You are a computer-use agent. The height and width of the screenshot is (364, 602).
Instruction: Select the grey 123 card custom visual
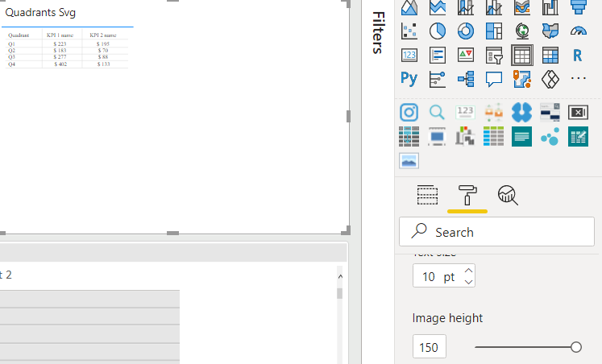(465, 113)
